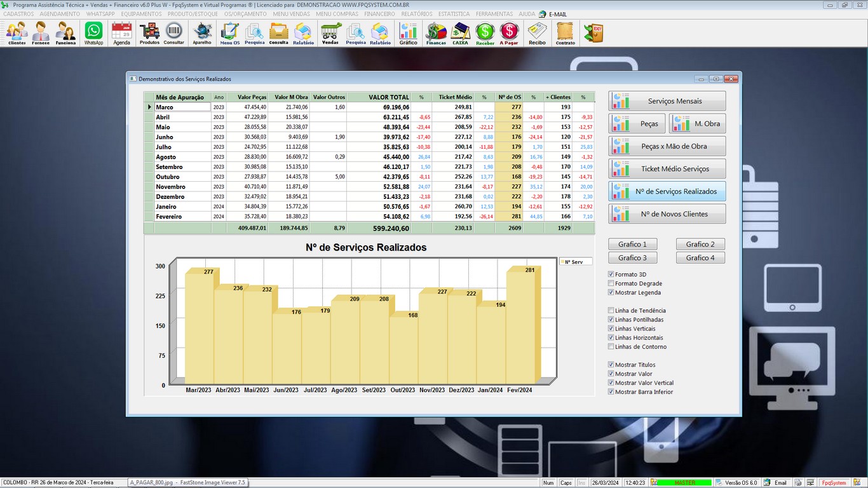868x488 pixels.
Task: Open the FINANCEIRO menu
Action: tap(379, 14)
